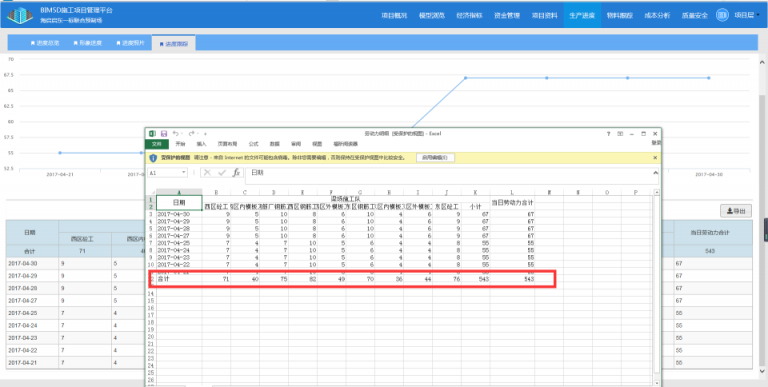Switch to the 进度照片 tab
Screen dimensions: 768x387
tap(131, 43)
